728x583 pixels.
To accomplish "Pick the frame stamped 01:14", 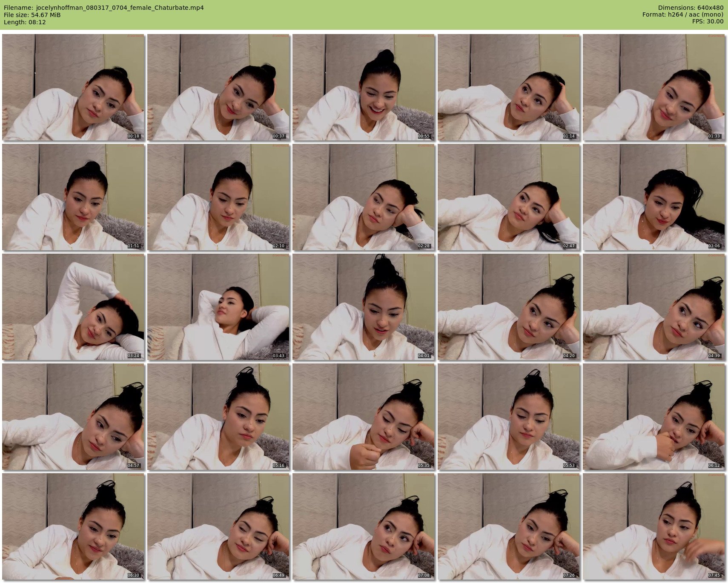I will coord(509,87).
